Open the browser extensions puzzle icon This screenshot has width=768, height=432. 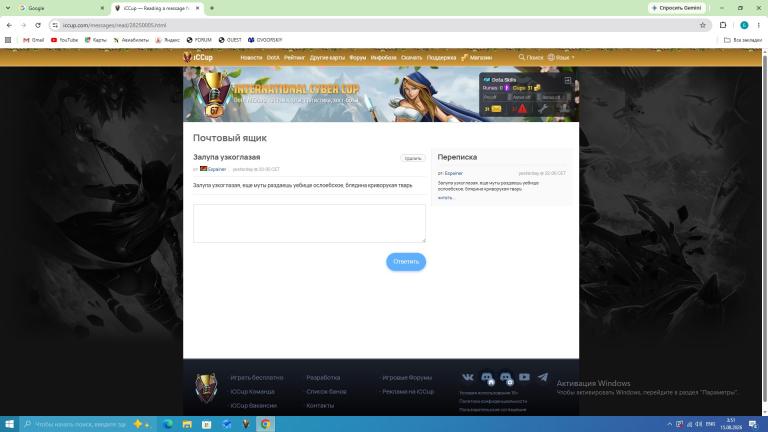723,25
